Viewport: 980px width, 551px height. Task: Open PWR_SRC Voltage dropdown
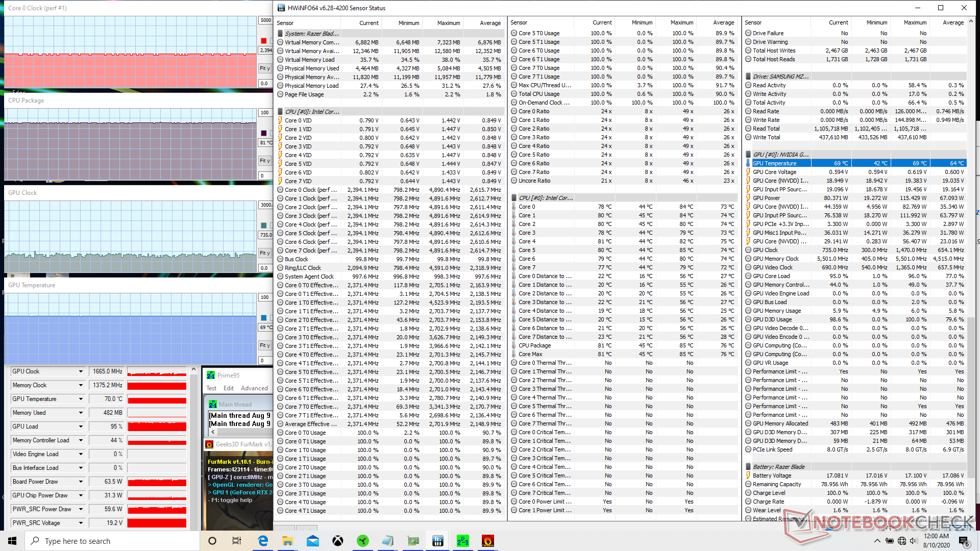coord(81,523)
